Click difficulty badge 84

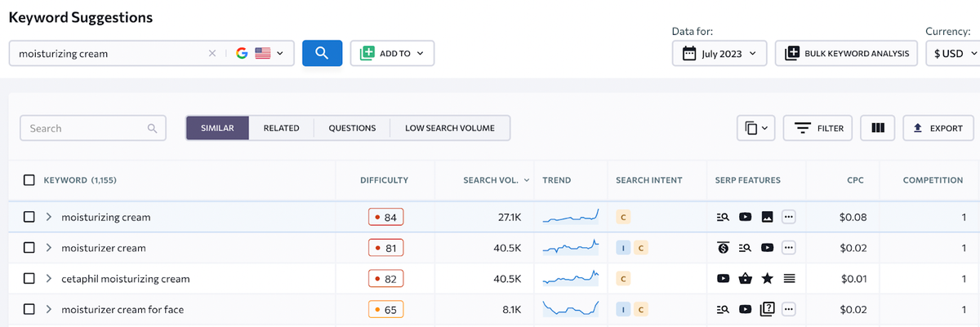385,217
